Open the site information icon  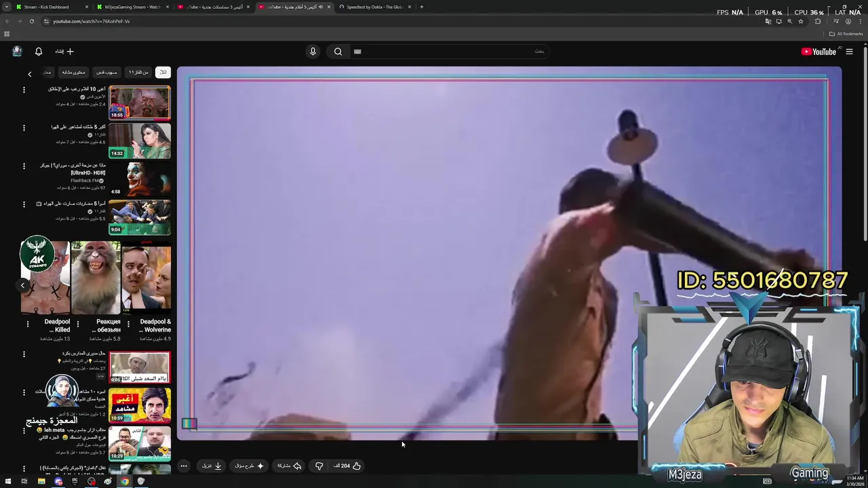46,21
